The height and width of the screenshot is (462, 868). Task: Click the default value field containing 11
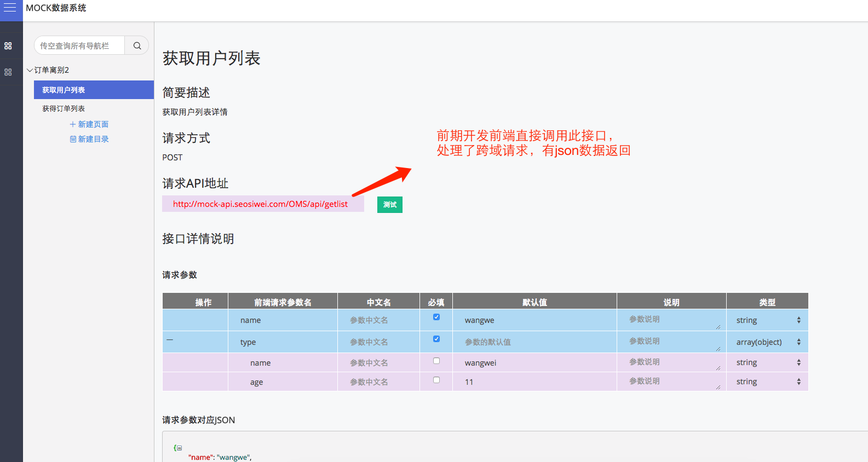(x=534, y=382)
